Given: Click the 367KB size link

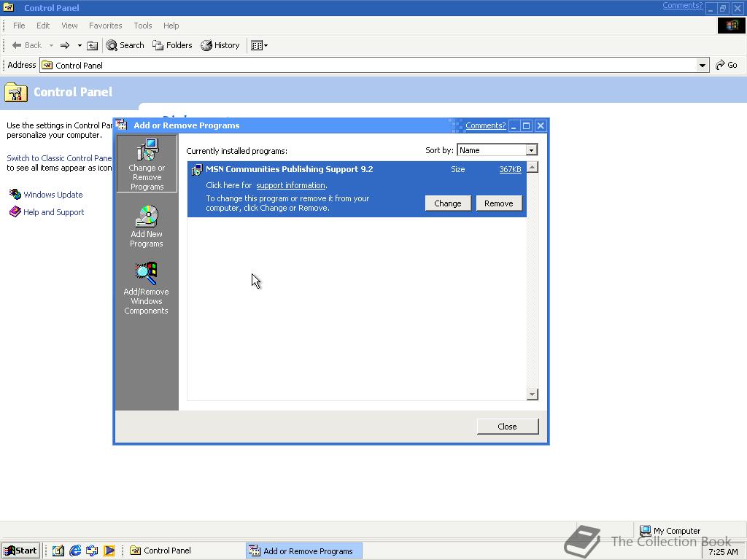Looking at the screenshot, I should click(510, 169).
